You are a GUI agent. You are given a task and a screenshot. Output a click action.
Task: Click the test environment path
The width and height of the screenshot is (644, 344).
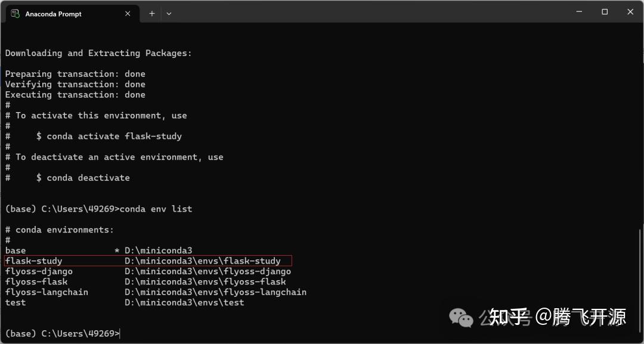pyautogui.click(x=184, y=302)
